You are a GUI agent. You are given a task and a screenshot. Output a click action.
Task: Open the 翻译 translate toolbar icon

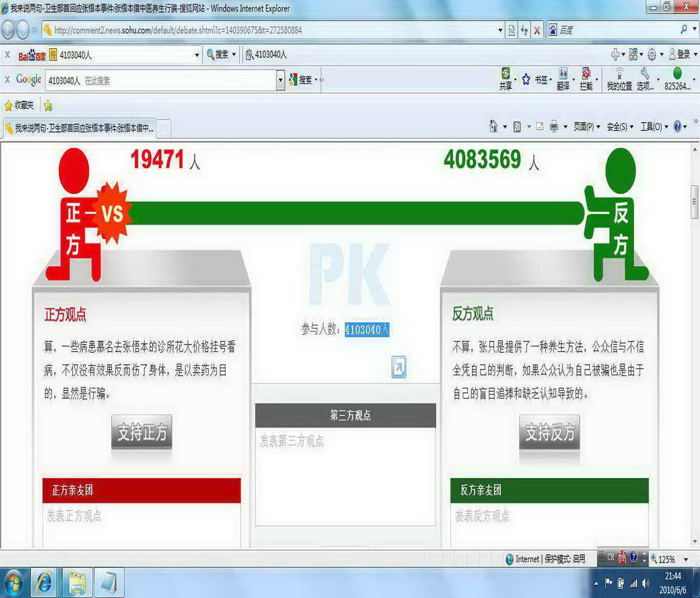(x=563, y=78)
